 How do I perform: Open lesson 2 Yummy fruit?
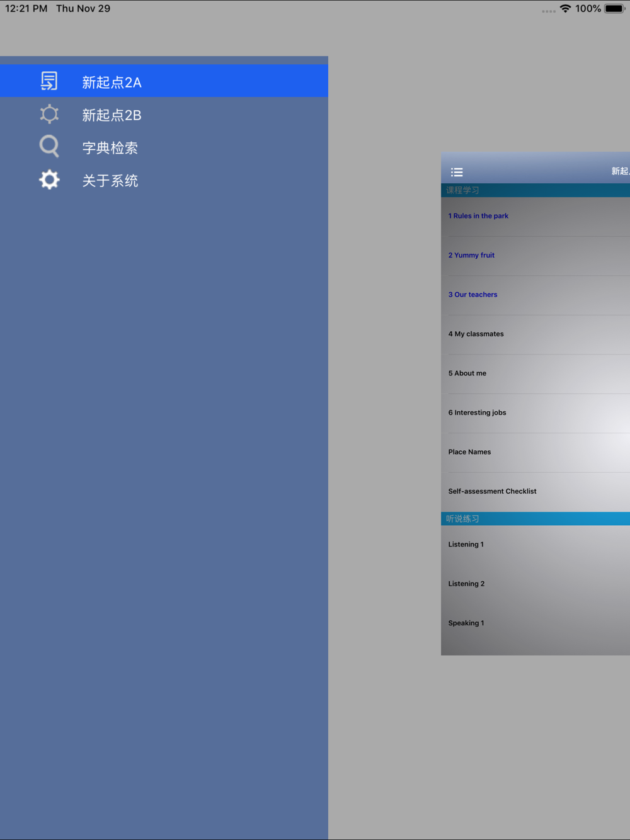click(535, 256)
